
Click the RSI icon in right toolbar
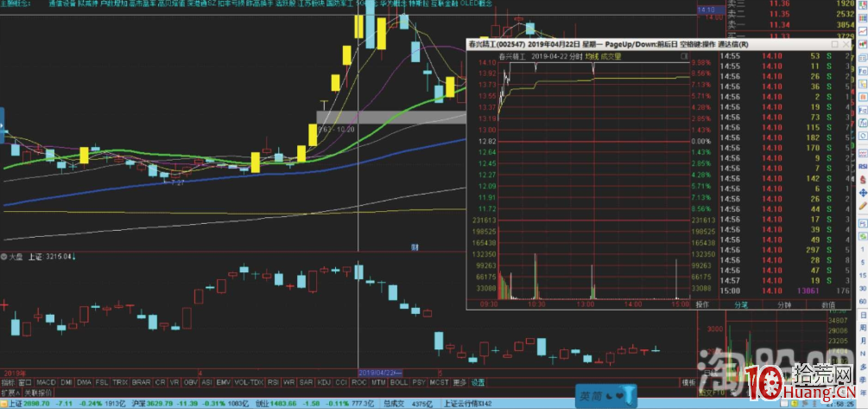[863, 166]
